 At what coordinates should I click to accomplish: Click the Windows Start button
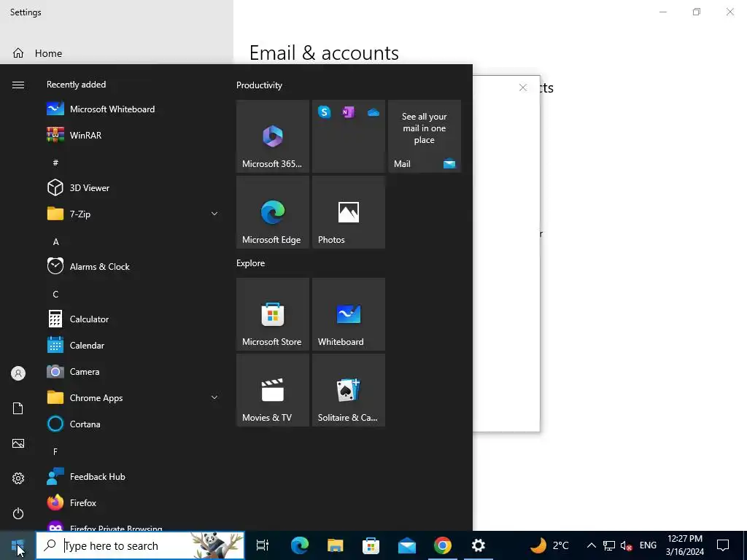pos(18,545)
